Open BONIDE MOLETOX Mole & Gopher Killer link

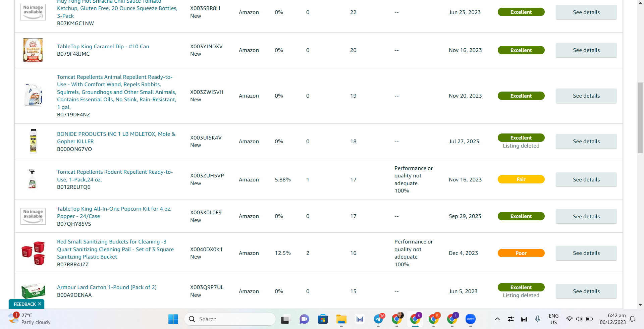click(x=116, y=138)
